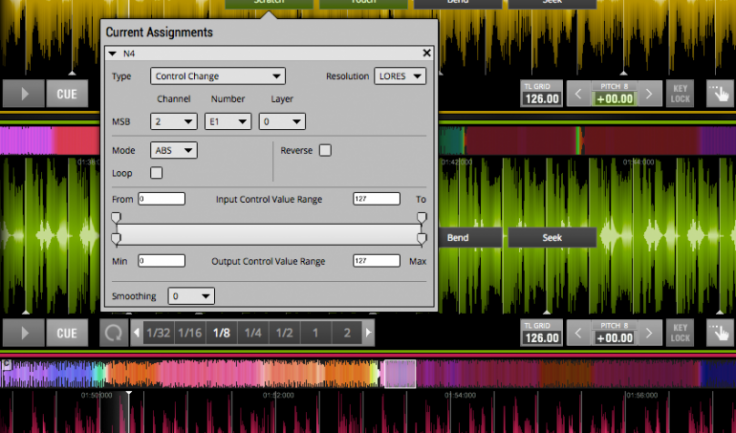Click the right arrow after loop size 2

pyautogui.click(x=368, y=333)
